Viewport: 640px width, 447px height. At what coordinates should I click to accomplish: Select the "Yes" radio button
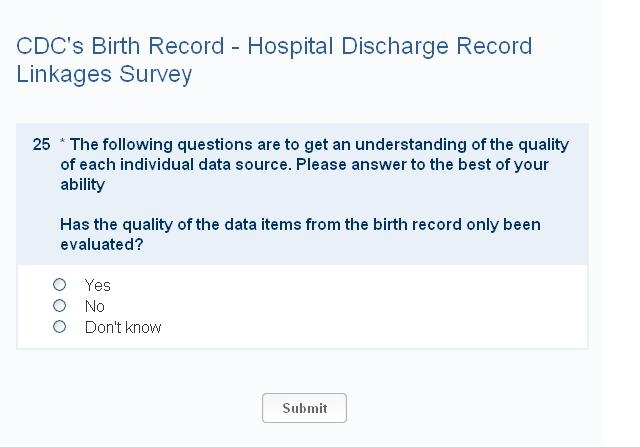click(x=60, y=285)
